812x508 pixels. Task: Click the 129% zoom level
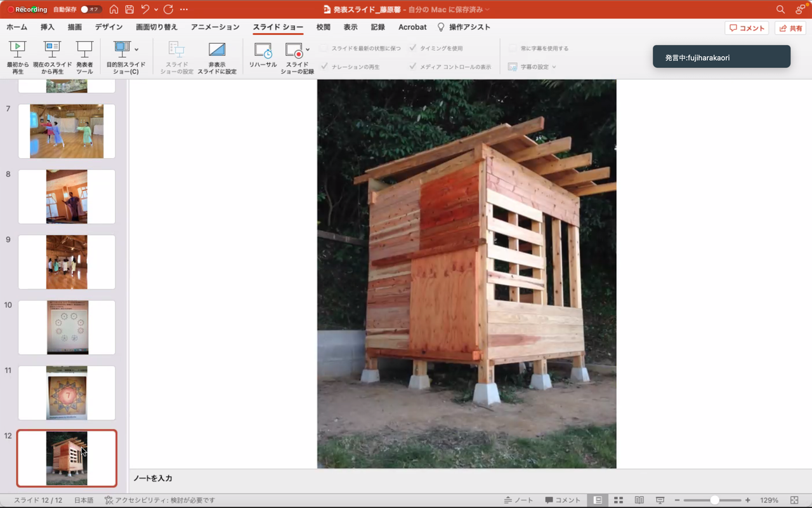[x=769, y=500]
